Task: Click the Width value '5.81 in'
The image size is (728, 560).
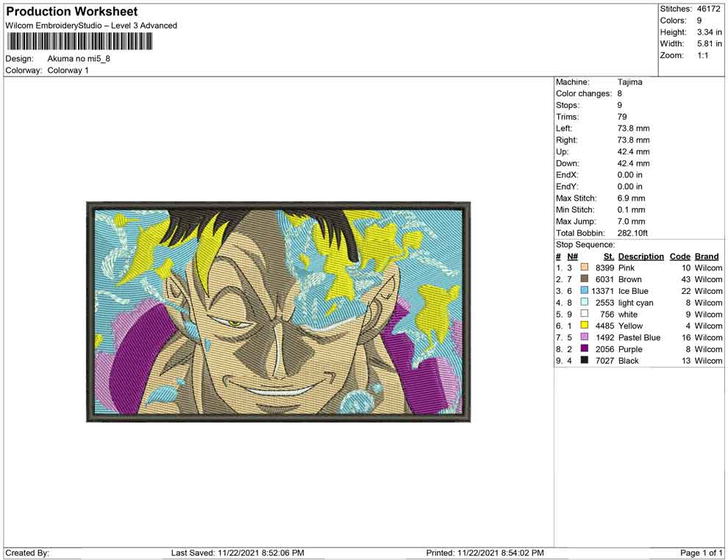Action: pyautogui.click(x=709, y=43)
